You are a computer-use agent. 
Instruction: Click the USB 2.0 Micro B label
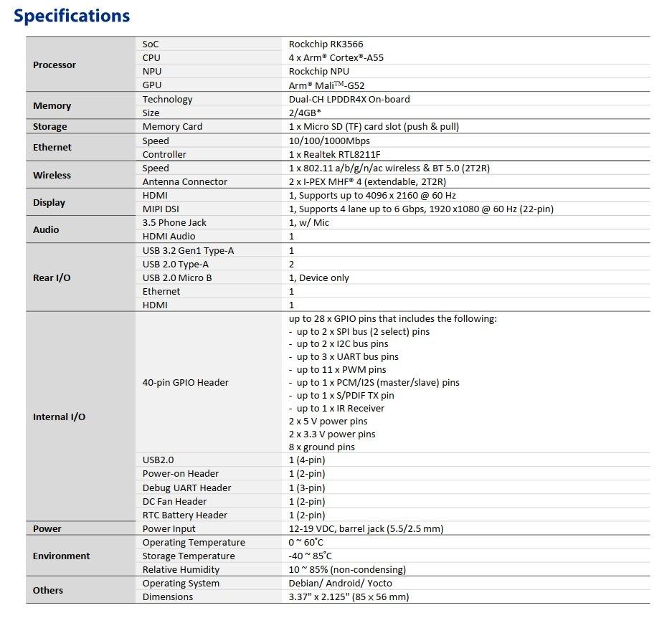coord(177,278)
